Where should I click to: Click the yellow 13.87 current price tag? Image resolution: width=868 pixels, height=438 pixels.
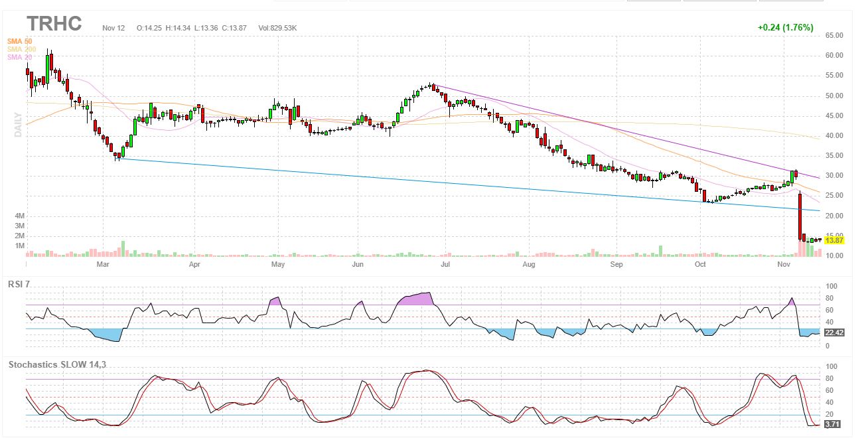(x=833, y=242)
